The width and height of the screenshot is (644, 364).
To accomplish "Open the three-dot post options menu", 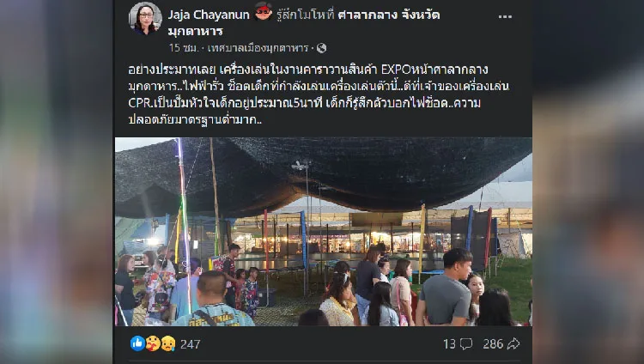I will click(505, 17).
